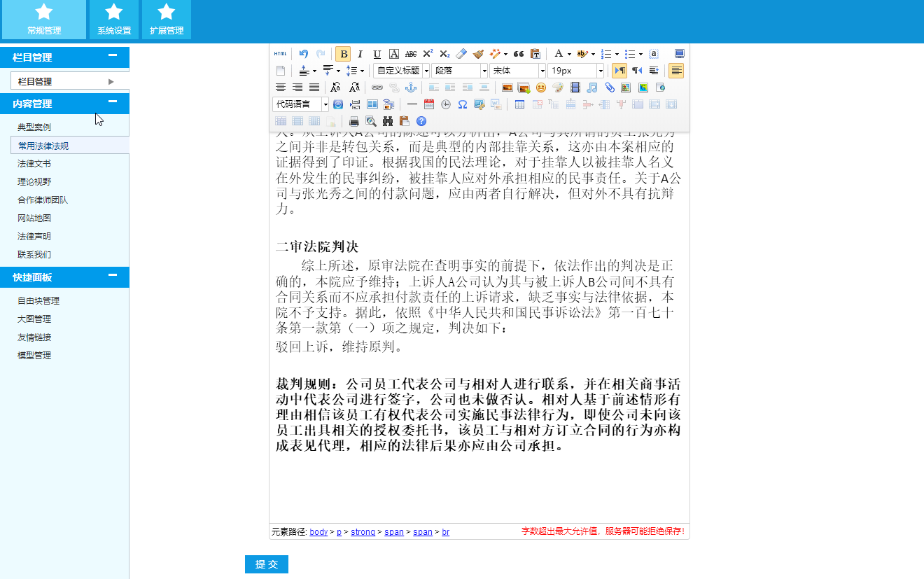924x579 pixels.
Task: Click the strong link in element path
Action: point(363,532)
